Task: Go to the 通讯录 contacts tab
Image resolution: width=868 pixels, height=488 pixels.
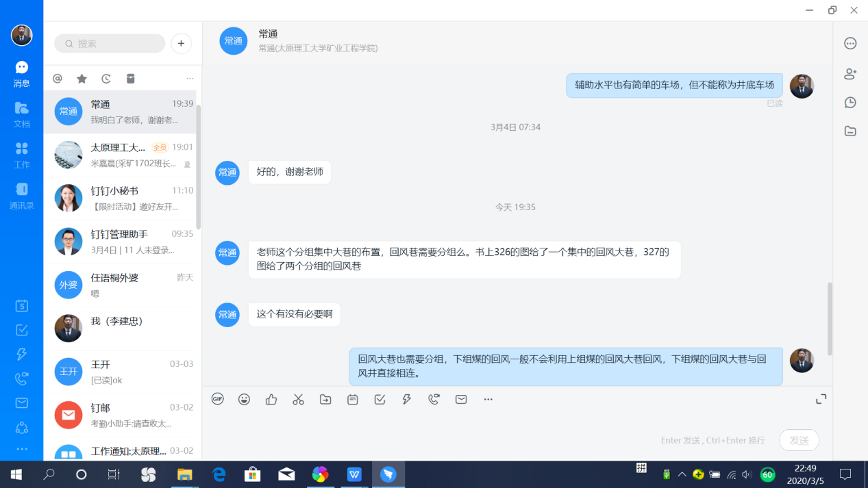Action: click(22, 196)
